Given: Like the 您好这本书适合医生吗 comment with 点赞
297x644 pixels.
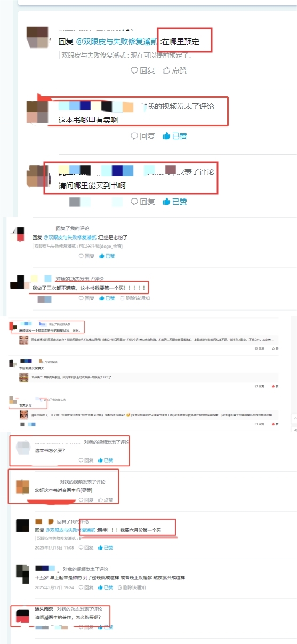Looking at the screenshot, I should 106,500.
